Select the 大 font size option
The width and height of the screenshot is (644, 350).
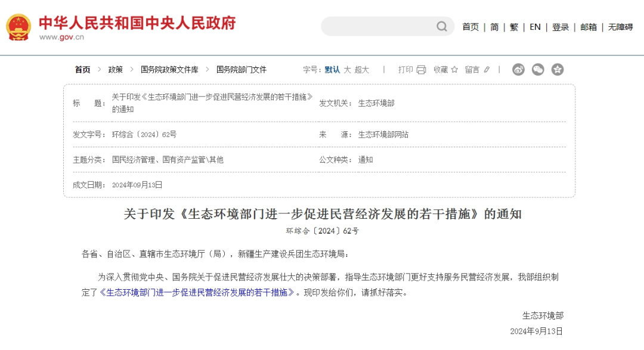click(347, 69)
